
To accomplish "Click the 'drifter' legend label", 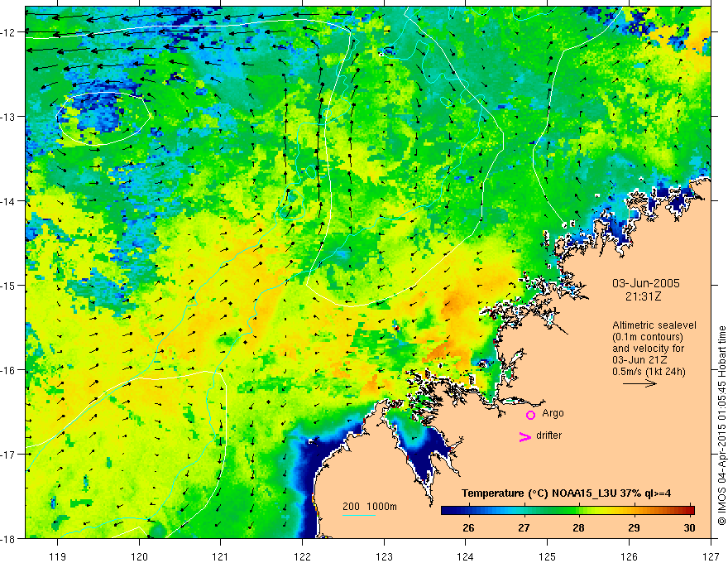I will (x=548, y=435).
